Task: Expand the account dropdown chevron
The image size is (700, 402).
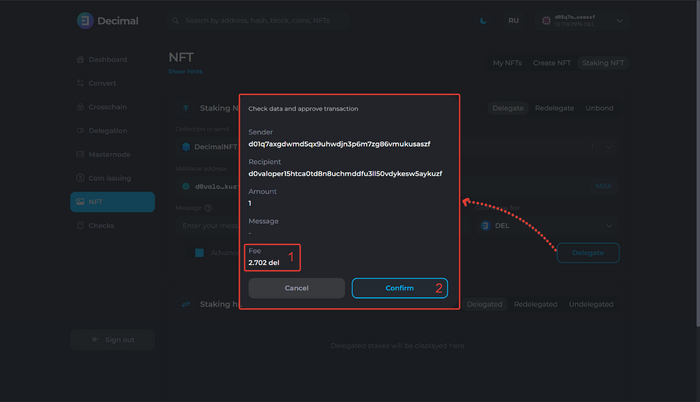Action: 620,21
